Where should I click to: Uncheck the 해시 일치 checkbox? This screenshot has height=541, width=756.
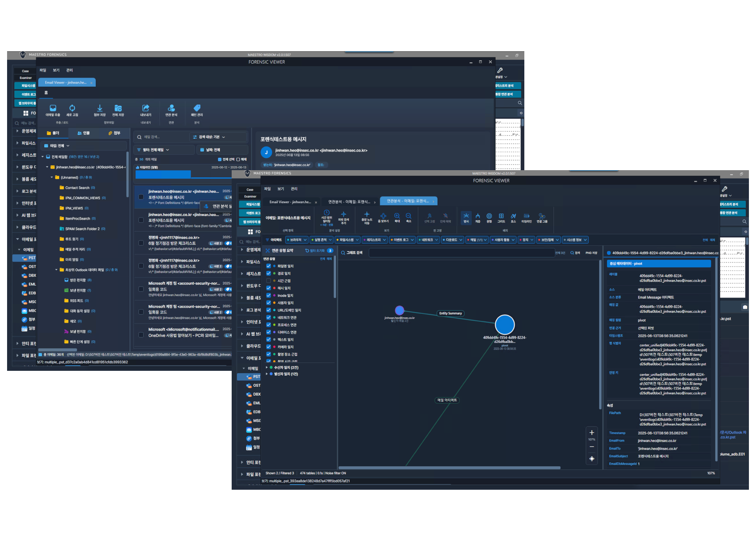(x=268, y=288)
